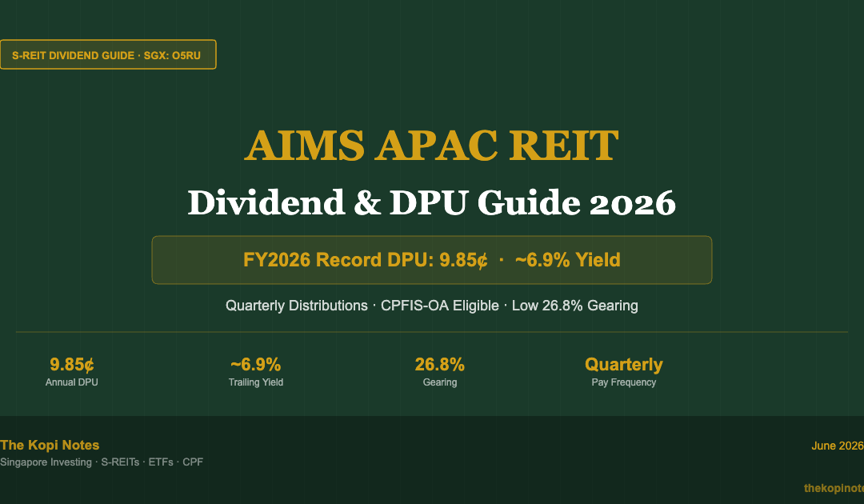The image size is (864, 504).
Task: Select the AIMS APAC REIT title
Action: coord(431,146)
